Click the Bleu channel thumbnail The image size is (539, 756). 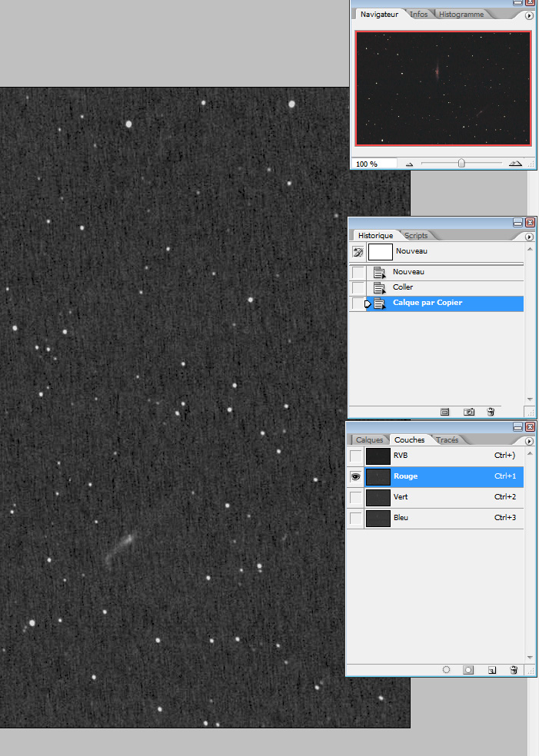378,519
